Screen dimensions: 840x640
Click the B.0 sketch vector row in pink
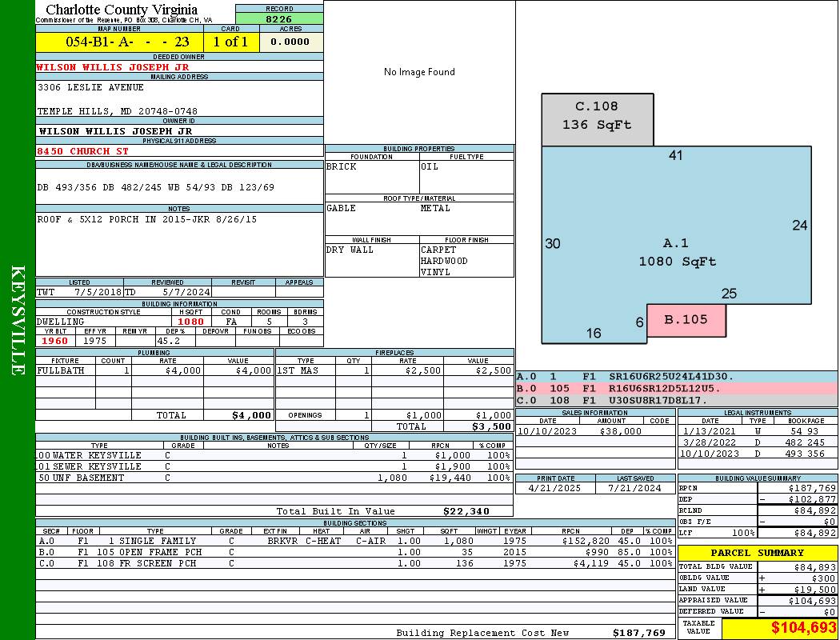tap(676, 388)
